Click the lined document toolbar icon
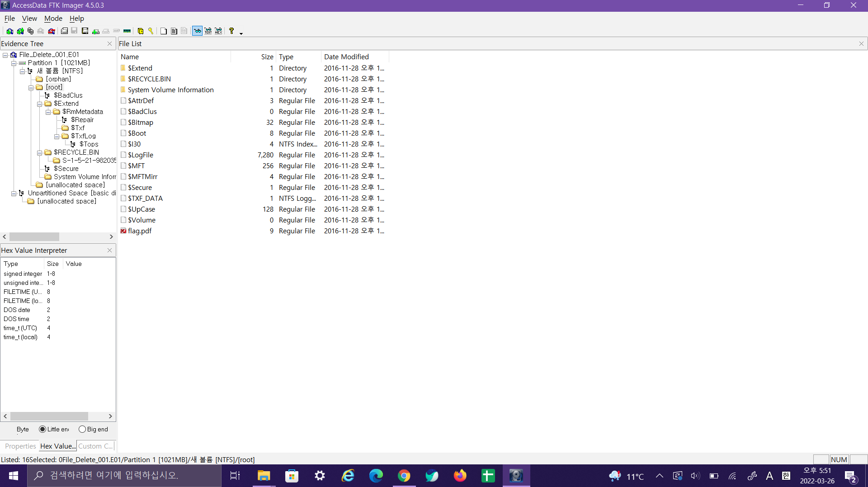This screenshot has width=868, height=487. 174,31
